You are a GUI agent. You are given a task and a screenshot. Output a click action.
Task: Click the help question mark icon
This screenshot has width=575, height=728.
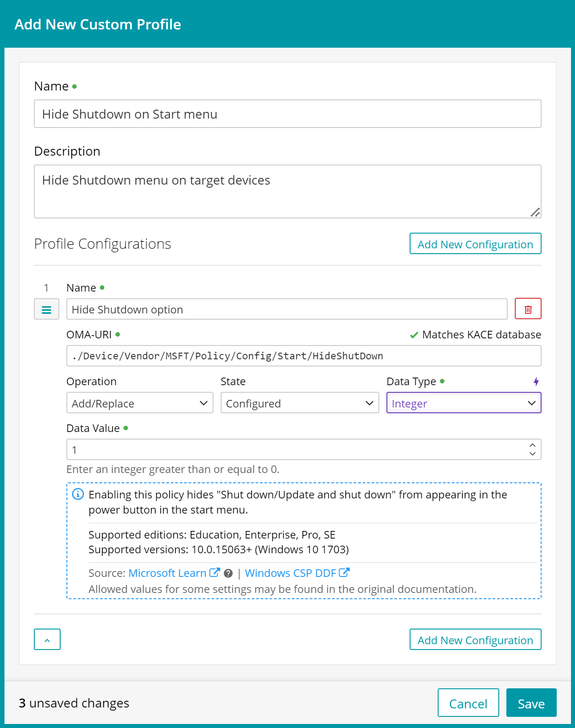point(228,573)
